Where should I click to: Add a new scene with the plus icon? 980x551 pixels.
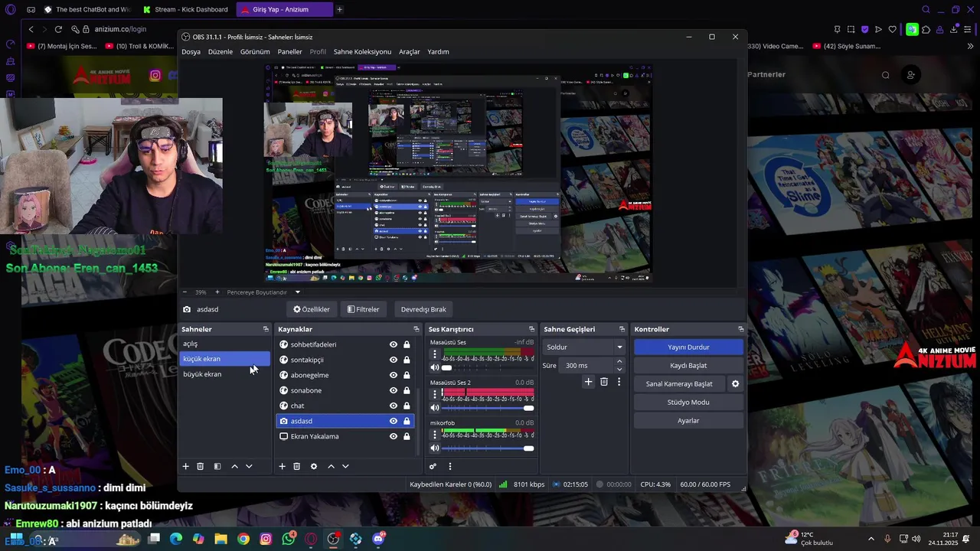185,466
